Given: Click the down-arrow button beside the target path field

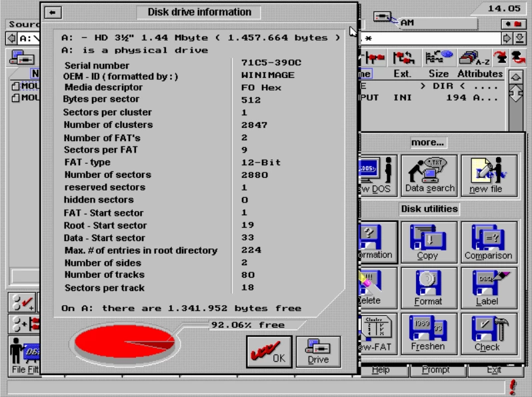Looking at the screenshot, I should click(520, 39).
